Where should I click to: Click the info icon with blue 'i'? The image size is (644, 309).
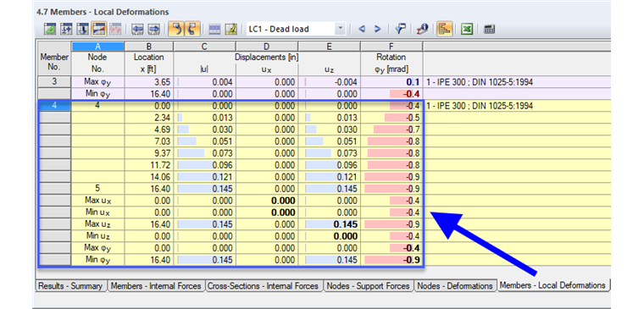tap(422, 29)
